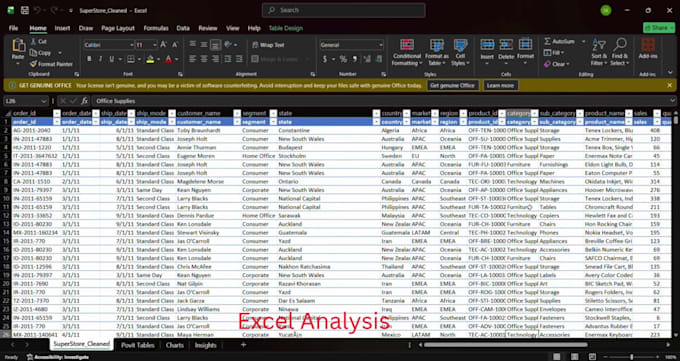Switch to the Insert ribbon tab

coord(62,28)
